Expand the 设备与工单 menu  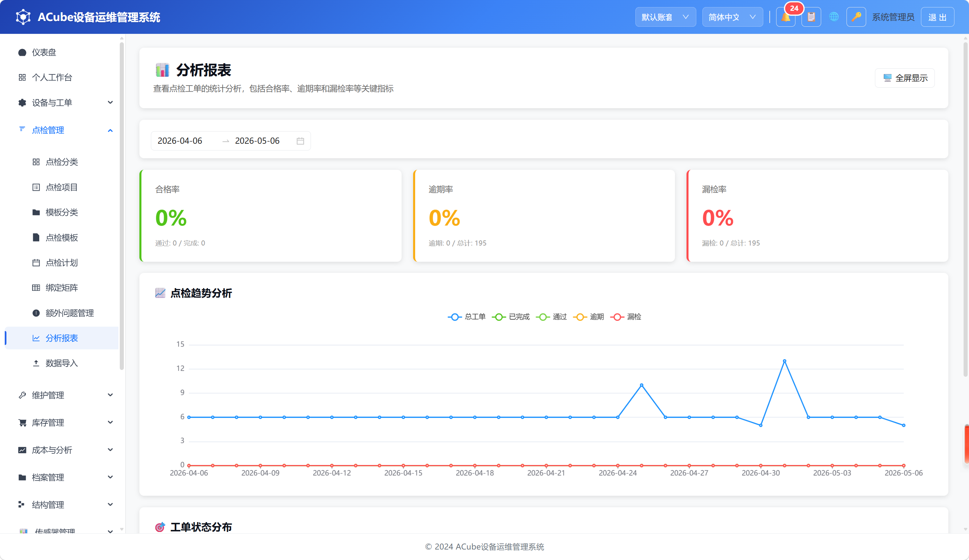click(x=62, y=102)
